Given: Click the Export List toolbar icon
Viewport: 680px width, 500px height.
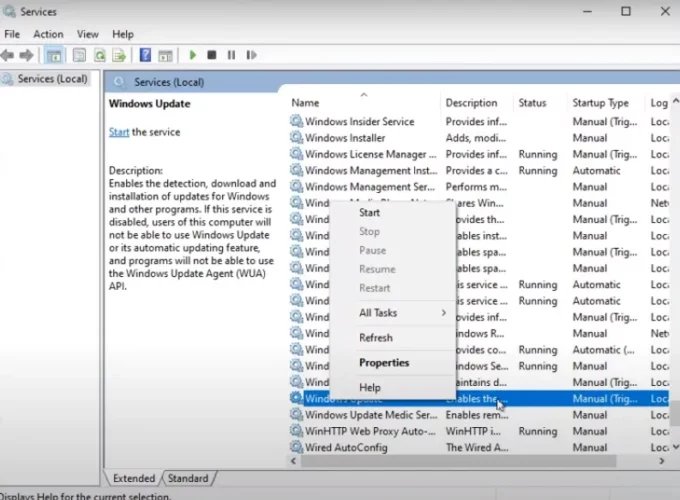Looking at the screenshot, I should (x=119, y=56).
